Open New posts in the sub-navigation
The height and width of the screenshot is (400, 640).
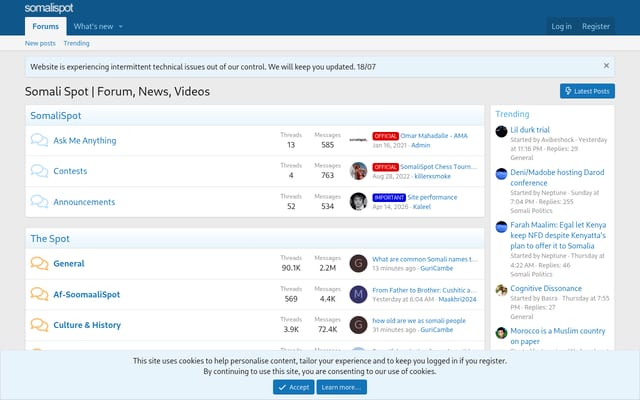40,43
